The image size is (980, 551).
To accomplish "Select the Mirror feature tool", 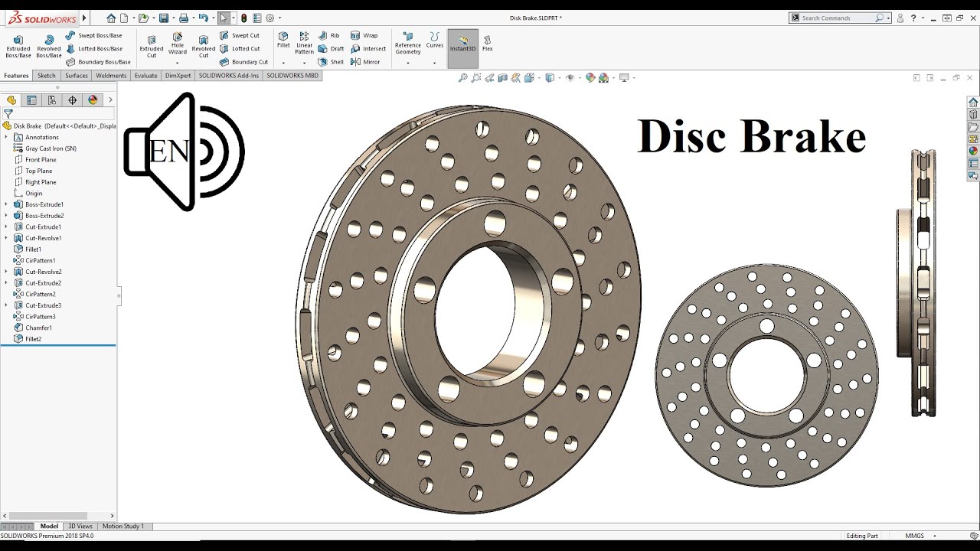I will [x=365, y=62].
